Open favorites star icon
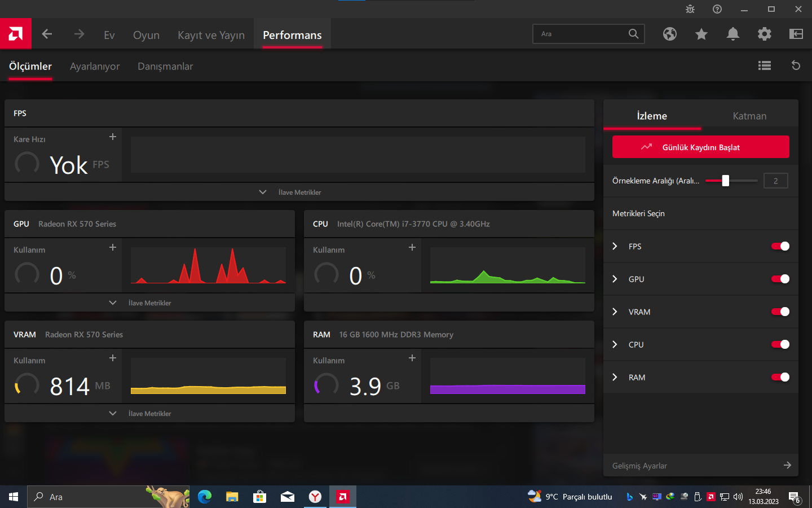Image resolution: width=812 pixels, height=508 pixels. 701,34
